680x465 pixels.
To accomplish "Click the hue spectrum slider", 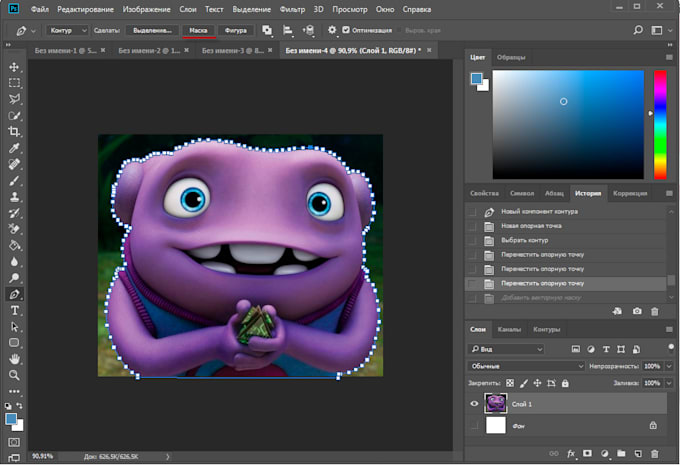I will coord(660,124).
